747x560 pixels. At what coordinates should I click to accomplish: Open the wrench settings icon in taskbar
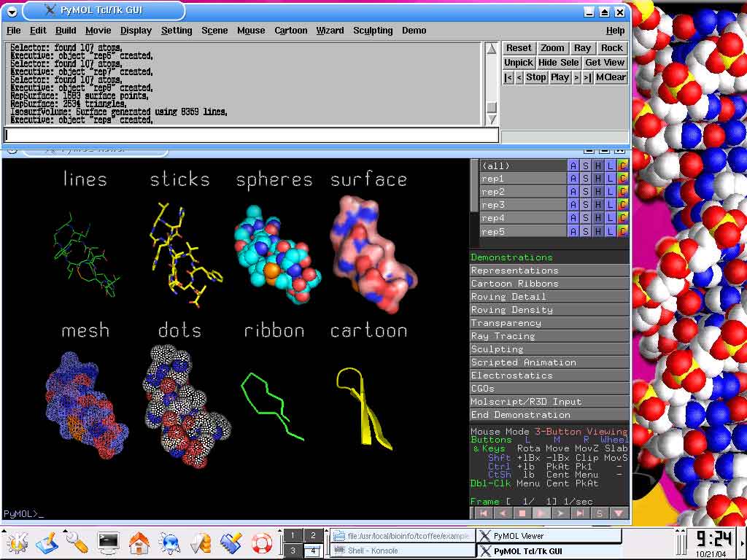tap(77, 542)
